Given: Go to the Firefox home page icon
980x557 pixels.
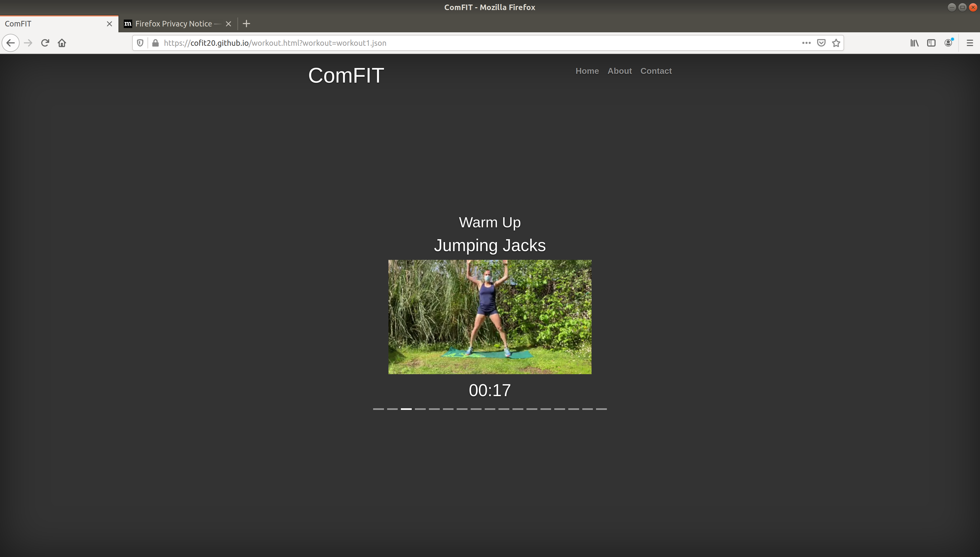Looking at the screenshot, I should click(62, 43).
